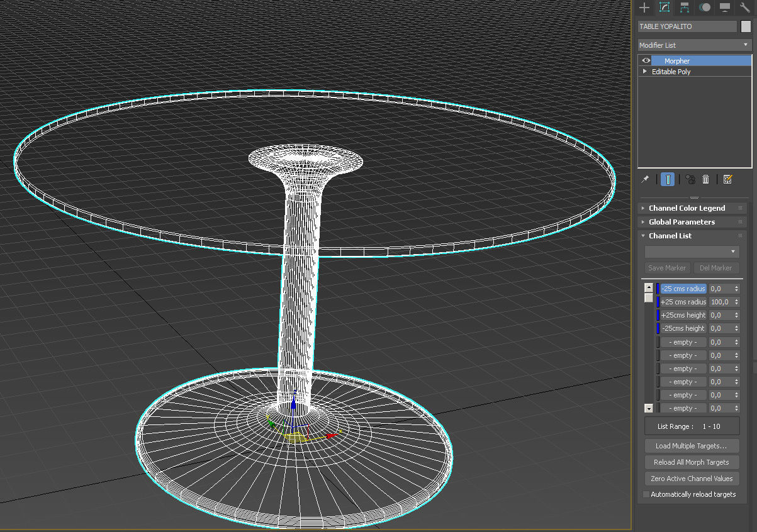The width and height of the screenshot is (757, 532).
Task: Open the Create command panel tab
Action: pos(644,8)
